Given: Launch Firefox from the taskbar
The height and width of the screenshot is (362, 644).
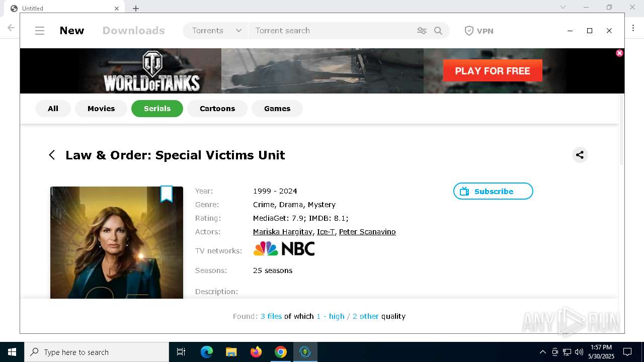Looking at the screenshot, I should coord(256,352).
